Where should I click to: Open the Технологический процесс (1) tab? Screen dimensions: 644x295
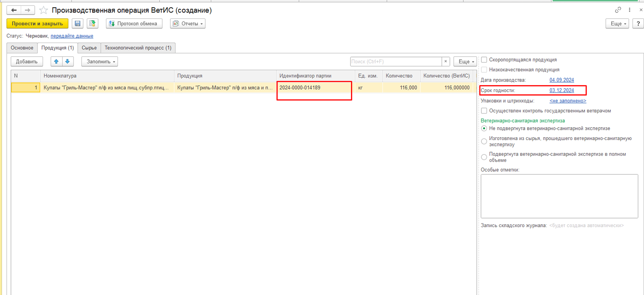tap(138, 48)
